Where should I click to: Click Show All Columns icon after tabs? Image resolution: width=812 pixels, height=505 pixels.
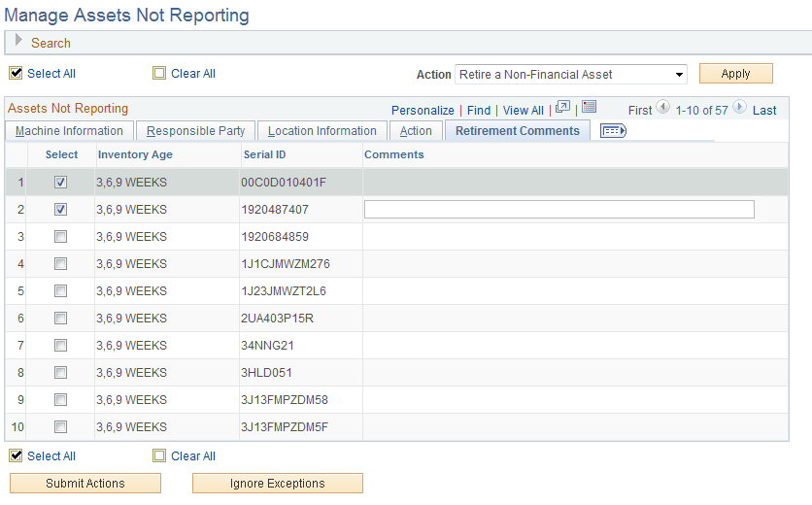[613, 131]
